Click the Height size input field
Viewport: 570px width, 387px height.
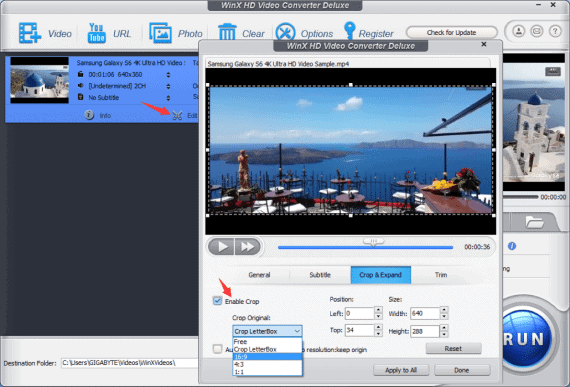425,331
